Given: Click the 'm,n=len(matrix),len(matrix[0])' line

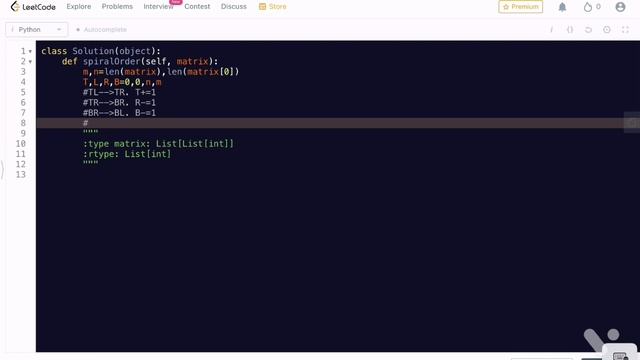Looking at the screenshot, I should click(x=161, y=72).
